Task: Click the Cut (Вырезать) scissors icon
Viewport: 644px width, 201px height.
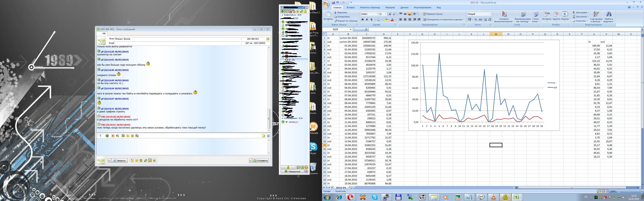Action: (335, 12)
